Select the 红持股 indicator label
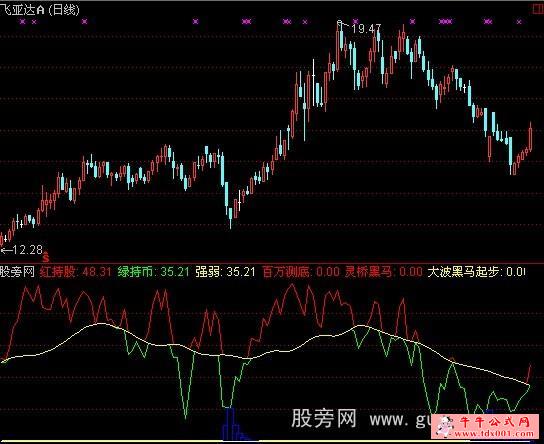Screen dimensions: 544x444 (58, 272)
